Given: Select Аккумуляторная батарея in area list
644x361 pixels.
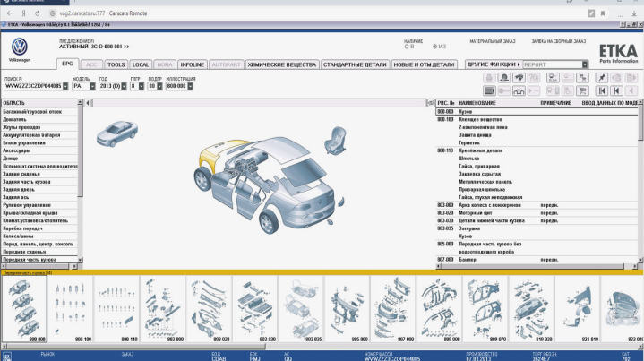Looking at the screenshot, I should [x=39, y=135].
